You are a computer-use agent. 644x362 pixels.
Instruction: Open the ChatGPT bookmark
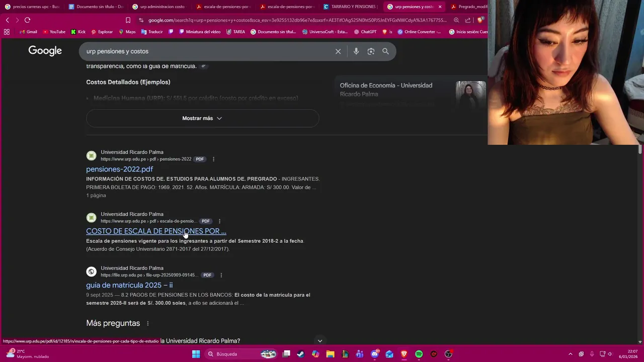(365, 32)
